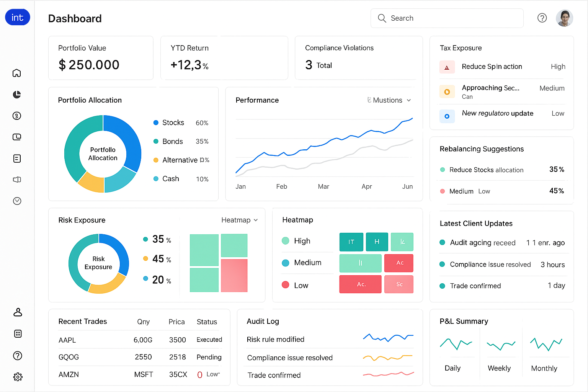The height and width of the screenshot is (392, 588).
Task: Click the help icon beside search
Action: coord(542,18)
